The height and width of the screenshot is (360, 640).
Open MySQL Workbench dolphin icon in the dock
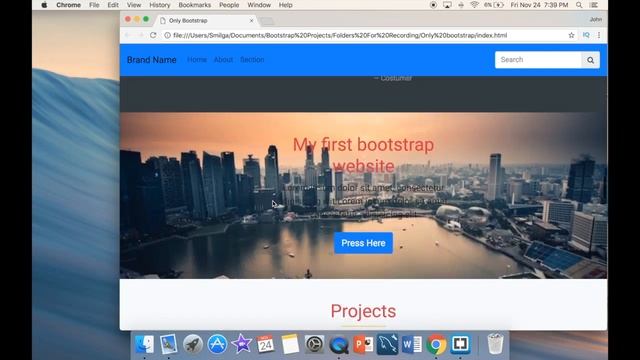coord(387,344)
